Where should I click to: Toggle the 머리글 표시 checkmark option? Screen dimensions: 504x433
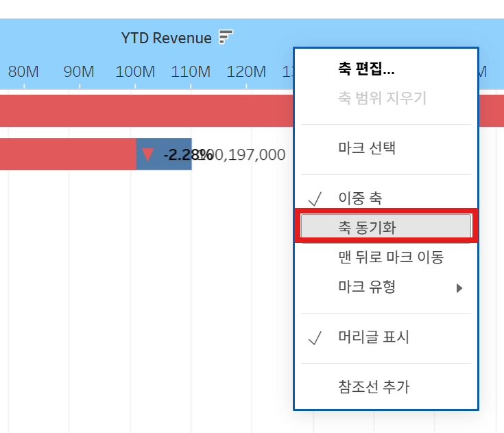click(374, 338)
